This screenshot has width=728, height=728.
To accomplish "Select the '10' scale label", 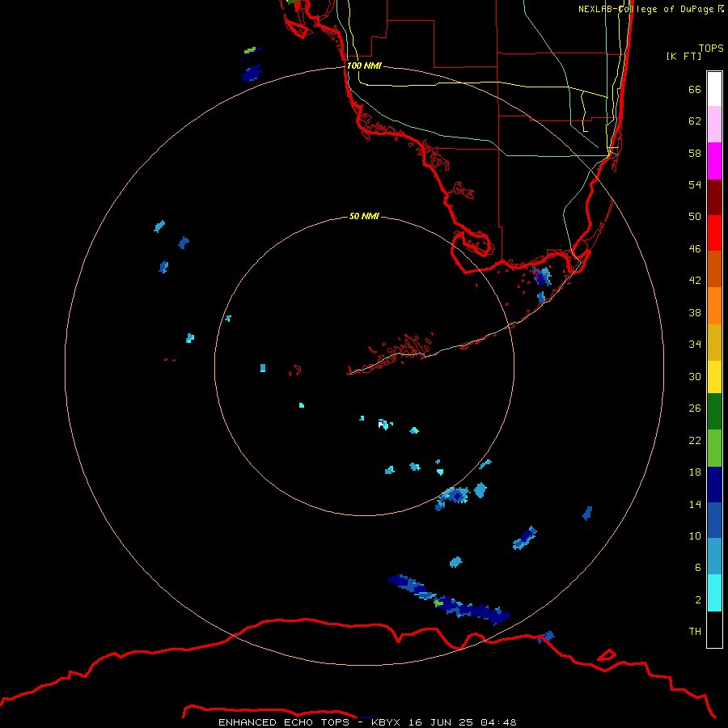I will (x=695, y=535).
